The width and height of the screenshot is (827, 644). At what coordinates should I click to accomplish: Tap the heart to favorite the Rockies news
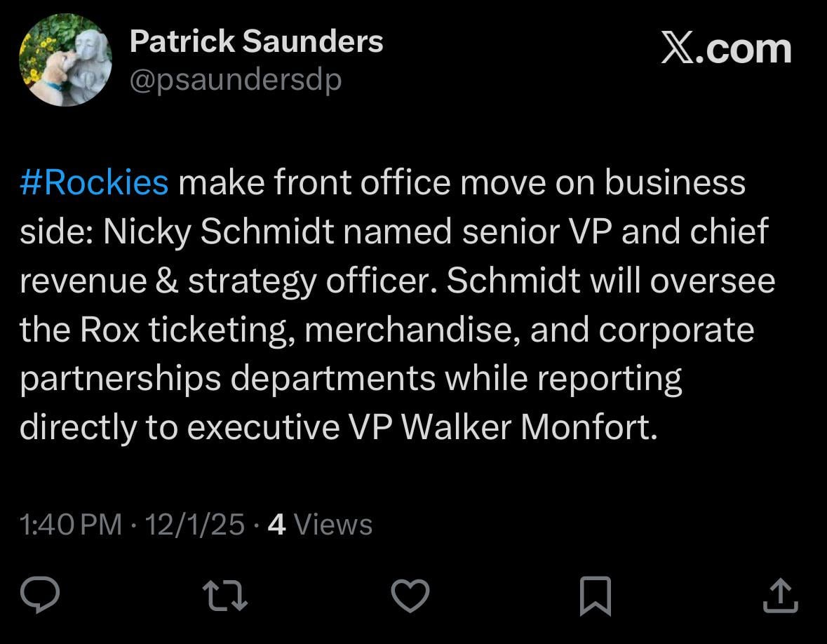(410, 596)
